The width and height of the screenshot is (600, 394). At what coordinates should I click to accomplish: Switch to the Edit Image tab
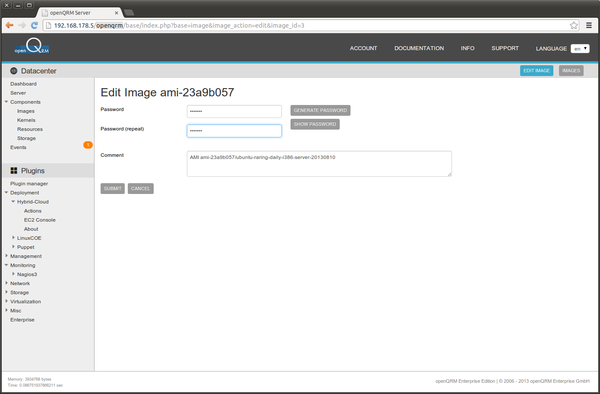click(536, 70)
